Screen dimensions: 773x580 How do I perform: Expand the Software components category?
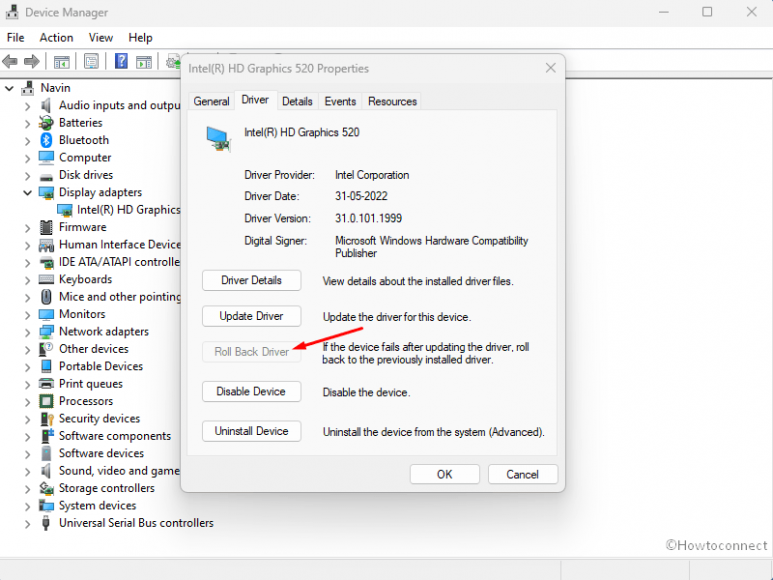pos(28,437)
